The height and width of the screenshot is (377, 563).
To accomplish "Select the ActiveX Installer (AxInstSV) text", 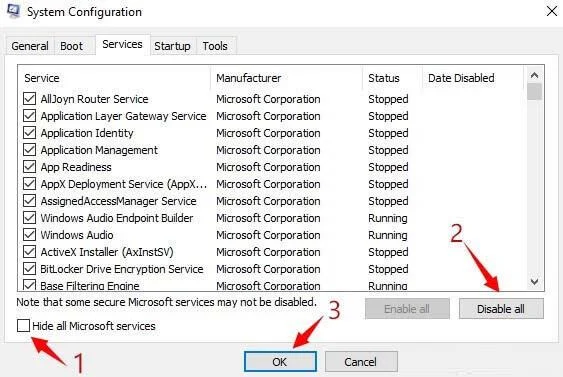I will point(107,252).
